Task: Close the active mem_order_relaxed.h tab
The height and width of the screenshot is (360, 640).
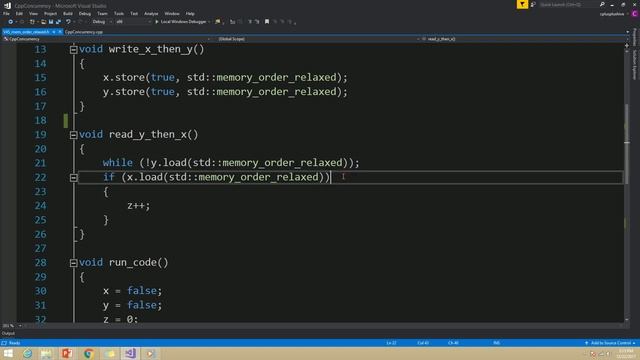Action: tap(60, 32)
